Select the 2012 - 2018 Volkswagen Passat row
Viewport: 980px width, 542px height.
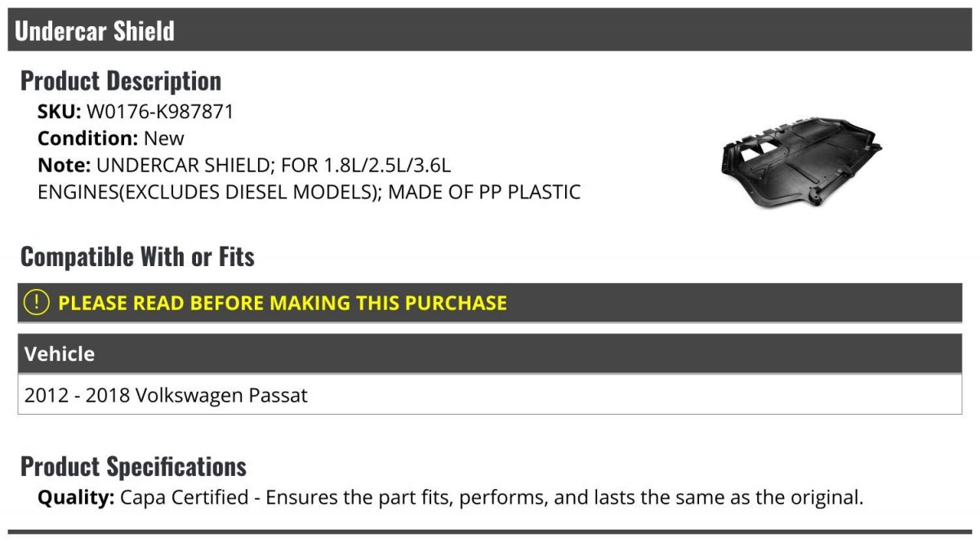(x=490, y=394)
